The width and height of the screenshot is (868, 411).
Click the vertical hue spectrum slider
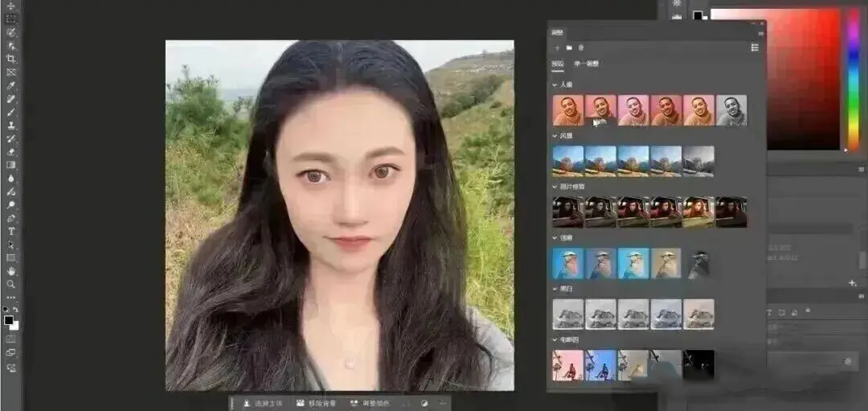(x=853, y=79)
